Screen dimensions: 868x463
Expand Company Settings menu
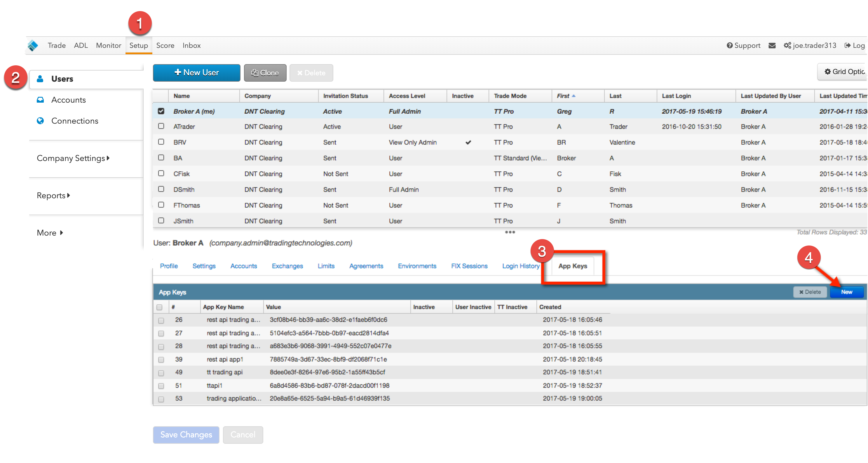click(x=73, y=158)
